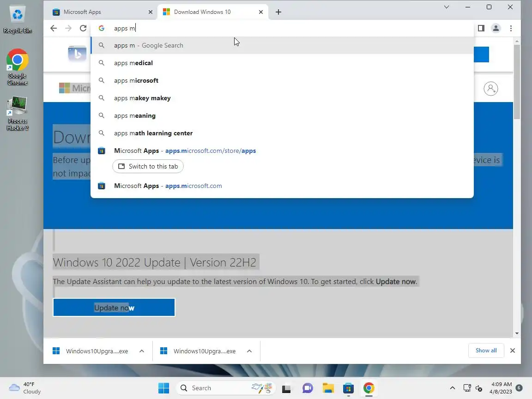Choose 'apps m - Google Search' suggestion
This screenshot has height=399, width=532.
tap(282, 45)
